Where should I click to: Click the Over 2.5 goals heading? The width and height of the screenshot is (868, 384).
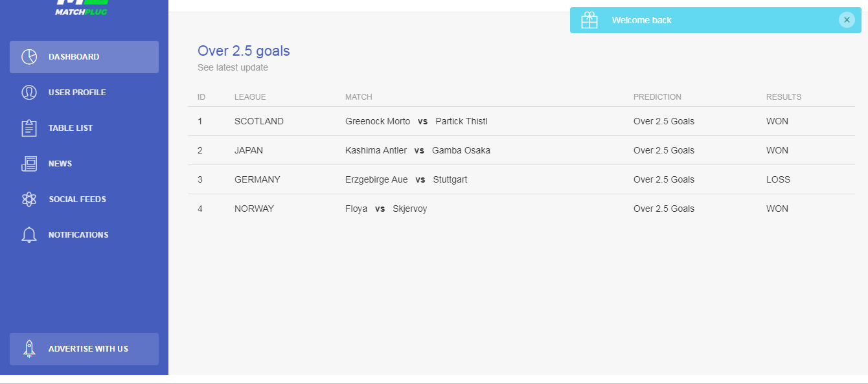tap(244, 51)
